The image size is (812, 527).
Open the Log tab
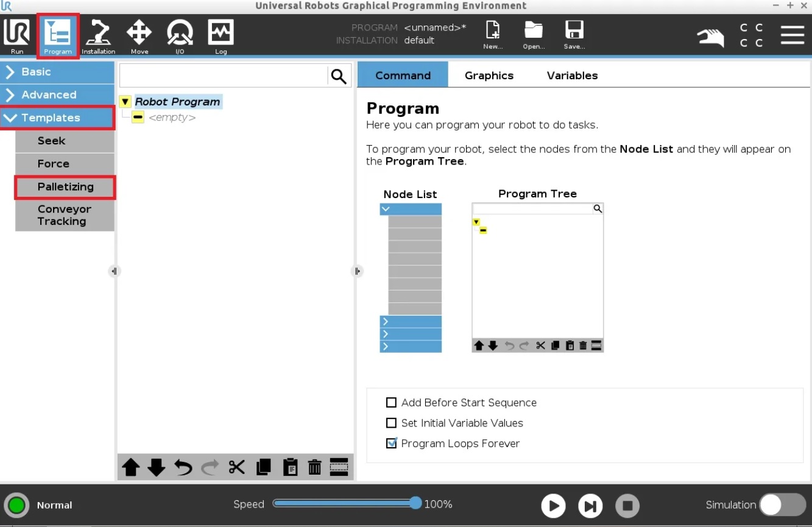[221, 36]
